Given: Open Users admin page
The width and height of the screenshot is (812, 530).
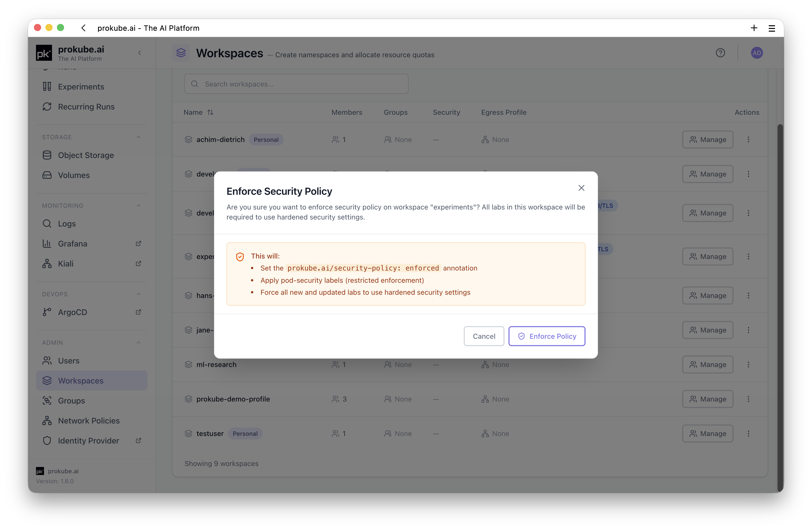Looking at the screenshot, I should point(91,361).
